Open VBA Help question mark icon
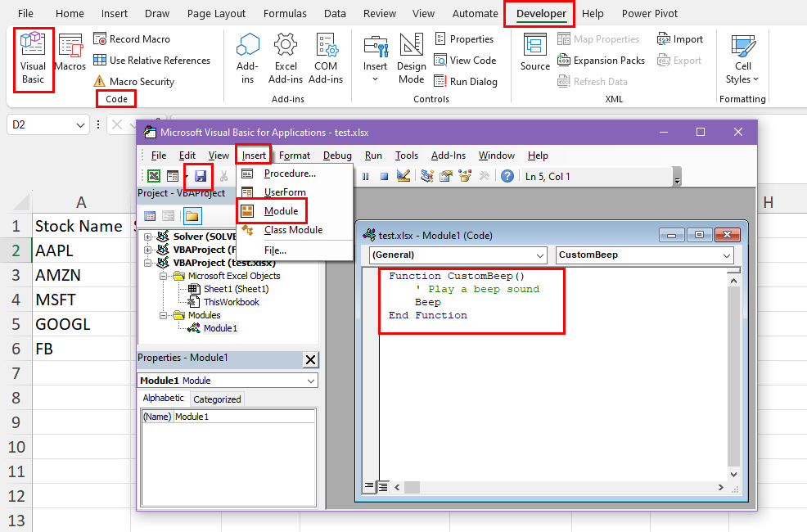 507,177
